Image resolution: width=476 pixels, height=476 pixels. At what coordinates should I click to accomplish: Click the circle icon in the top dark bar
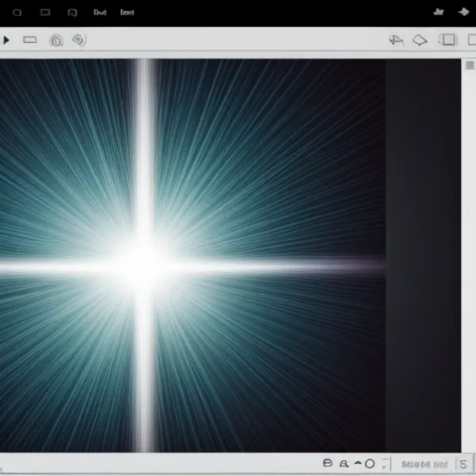(17, 13)
